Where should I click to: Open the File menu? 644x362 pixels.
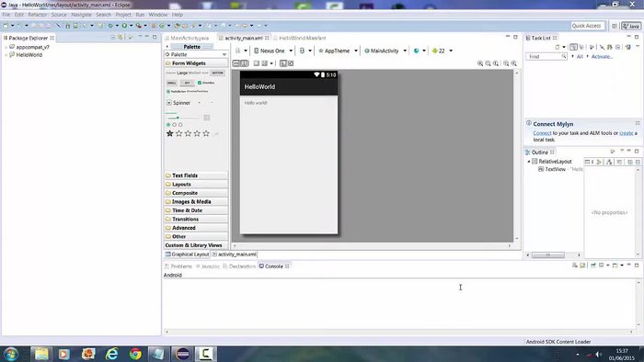click(6, 15)
